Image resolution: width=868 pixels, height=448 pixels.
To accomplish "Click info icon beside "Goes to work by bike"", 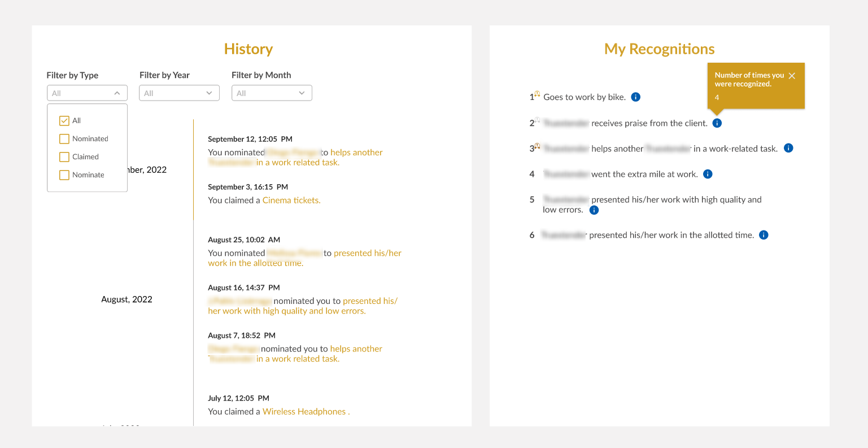I will (x=635, y=97).
